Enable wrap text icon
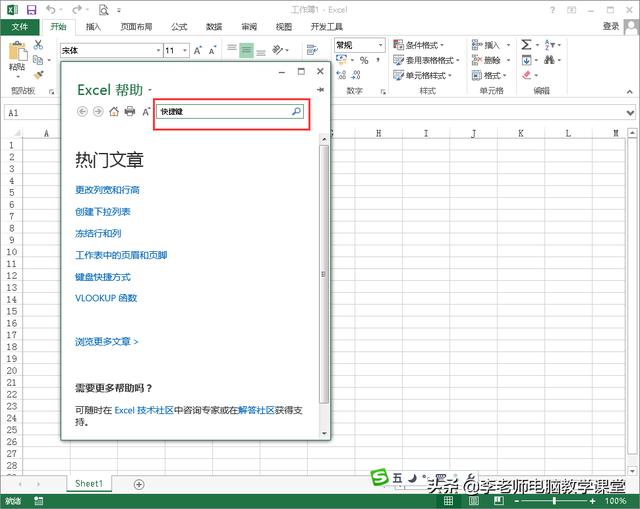The height and width of the screenshot is (509, 640). point(312,50)
